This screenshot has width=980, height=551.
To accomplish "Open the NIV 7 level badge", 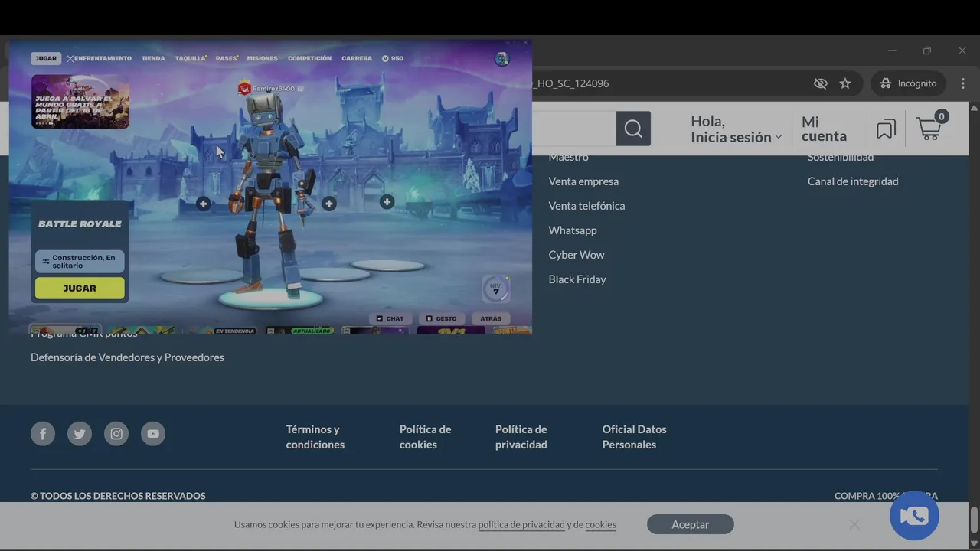I will [495, 289].
